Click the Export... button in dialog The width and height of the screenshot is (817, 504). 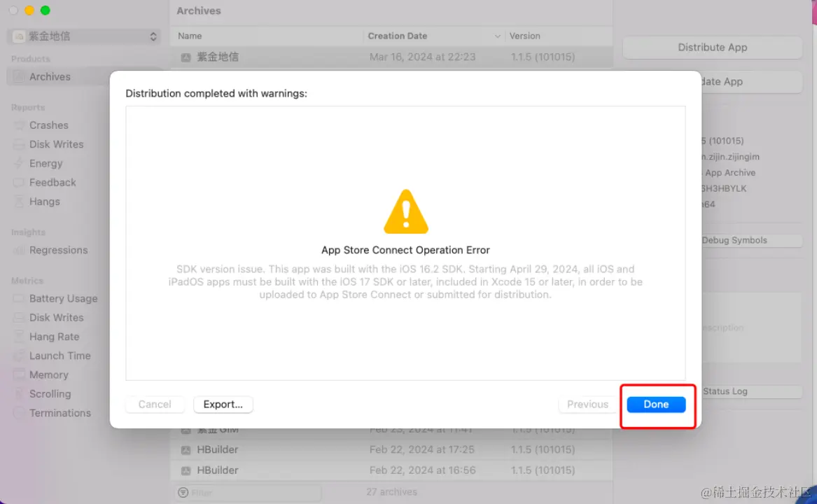223,405
